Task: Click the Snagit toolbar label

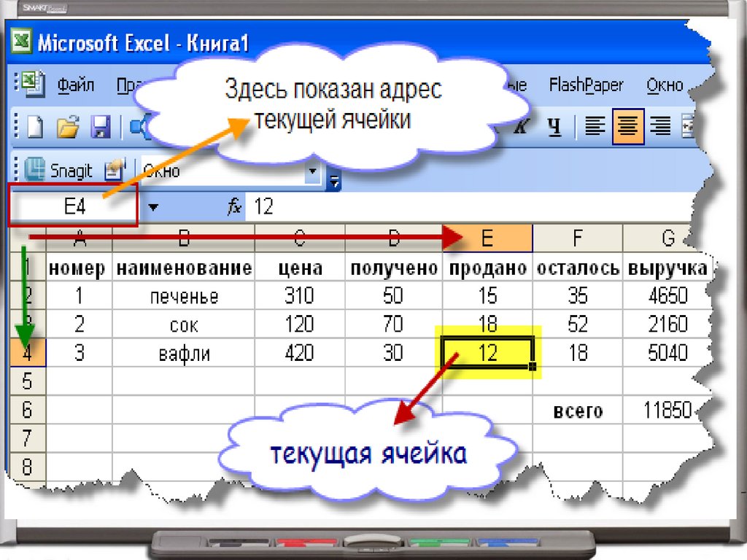Action: [71, 171]
